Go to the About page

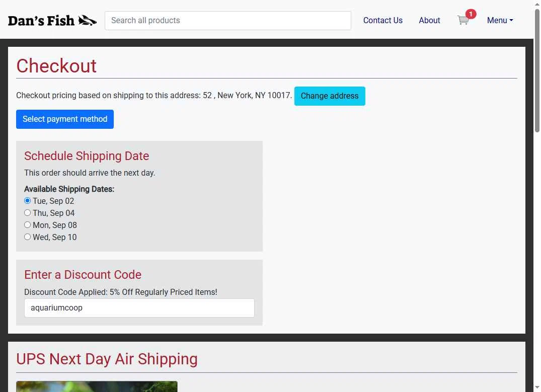click(x=429, y=20)
